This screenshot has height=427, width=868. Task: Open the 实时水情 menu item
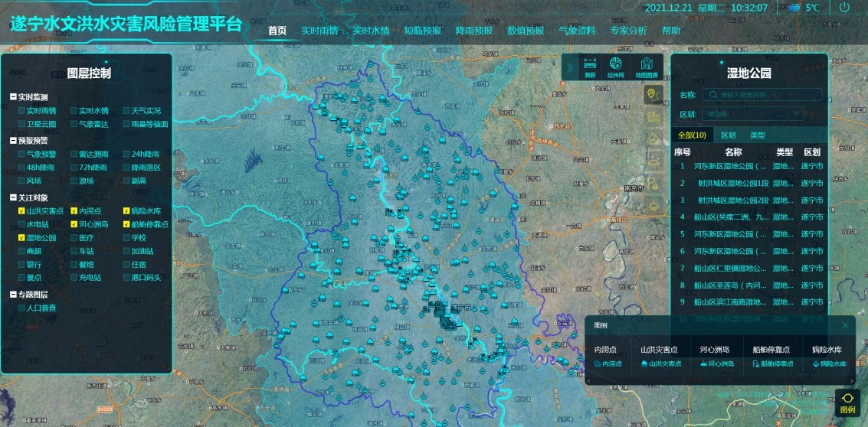[x=371, y=31]
